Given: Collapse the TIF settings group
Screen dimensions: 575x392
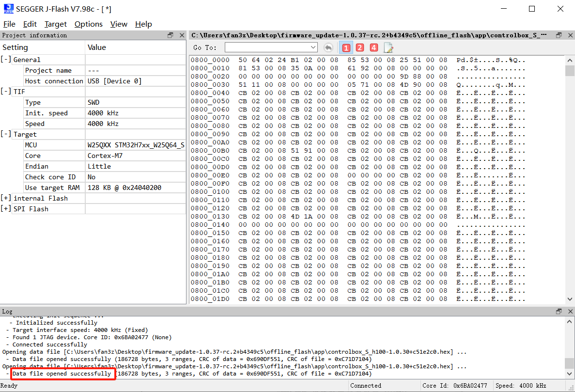Looking at the screenshot, I should 5,91.
